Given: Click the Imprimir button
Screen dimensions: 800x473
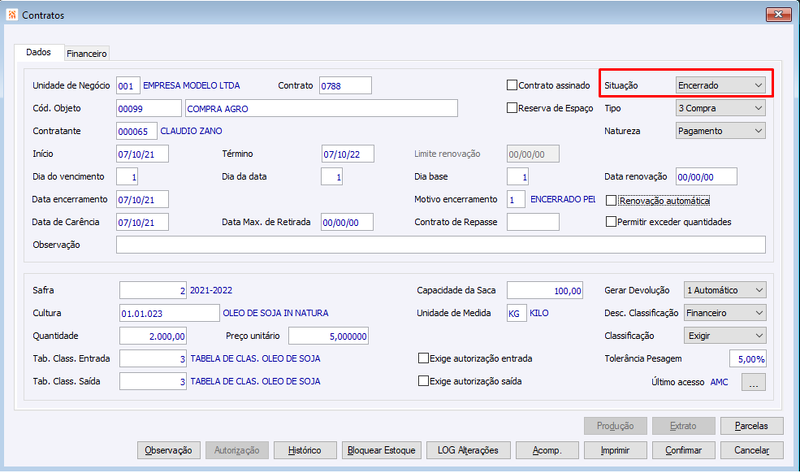Looking at the screenshot, I should 615,451.
